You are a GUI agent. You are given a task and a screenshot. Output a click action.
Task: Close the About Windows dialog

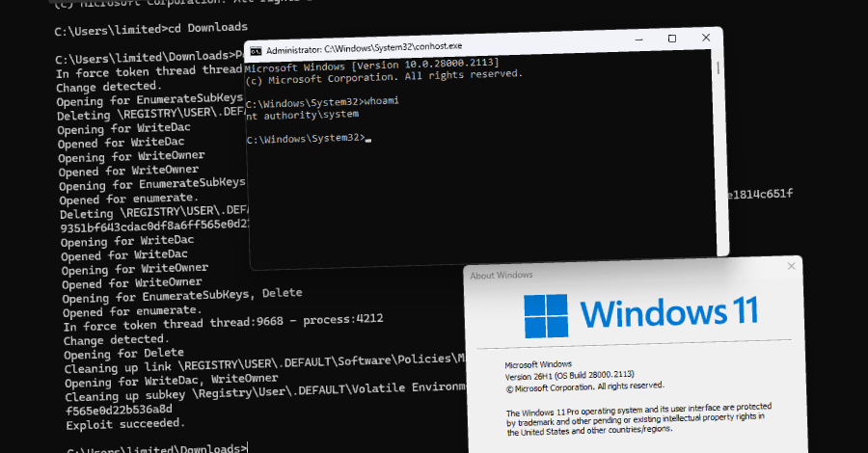coord(791,266)
